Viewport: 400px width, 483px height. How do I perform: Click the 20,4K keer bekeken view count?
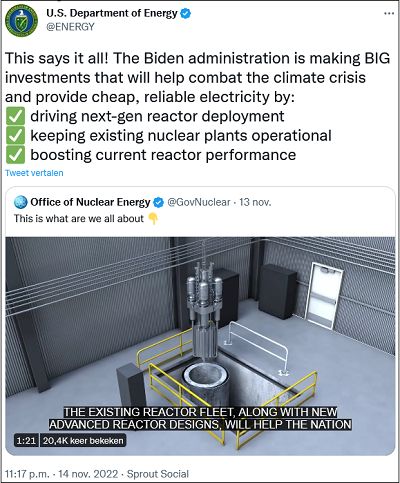point(83,441)
